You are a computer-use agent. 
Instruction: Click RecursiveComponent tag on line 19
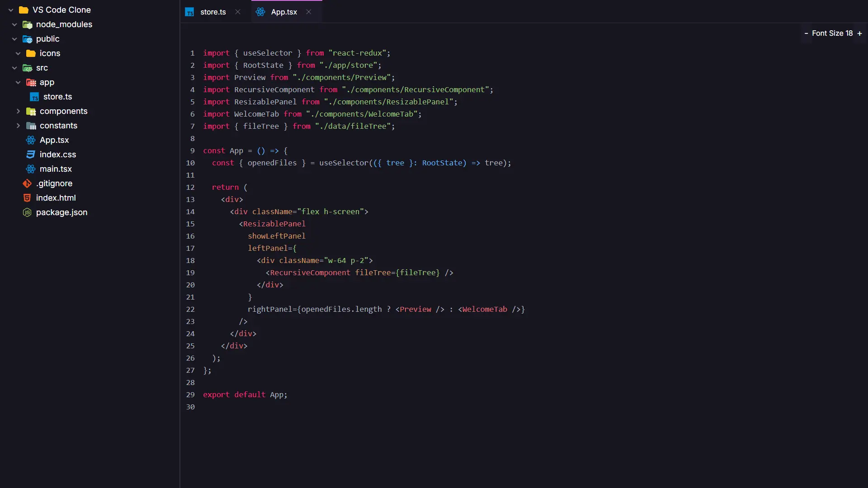[x=310, y=273]
